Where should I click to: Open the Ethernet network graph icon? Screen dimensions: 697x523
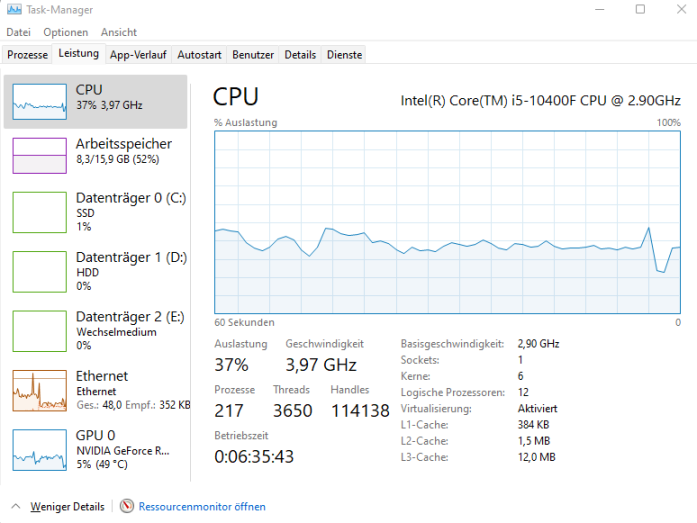(x=40, y=391)
